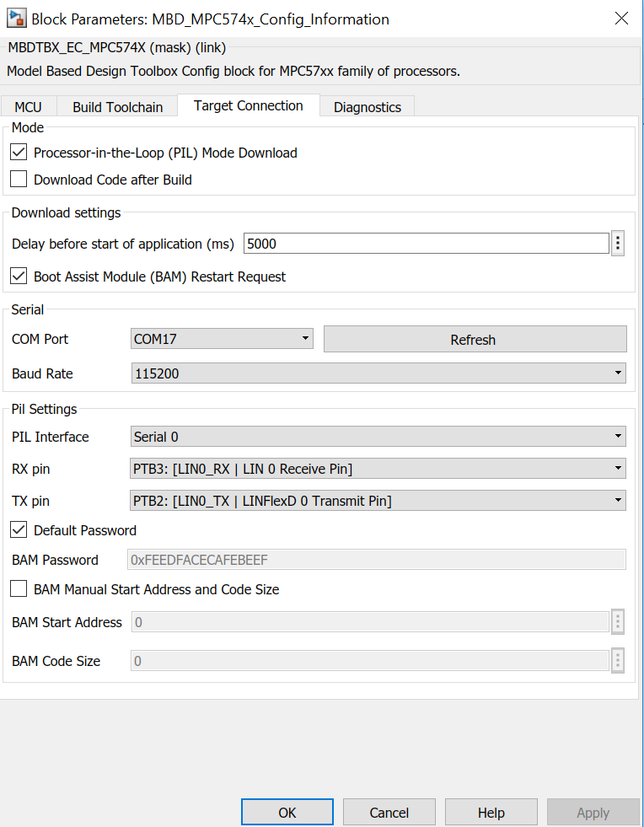Open the COM Port dropdown
Image resolution: width=644 pixels, height=827 pixels.
tap(223, 339)
